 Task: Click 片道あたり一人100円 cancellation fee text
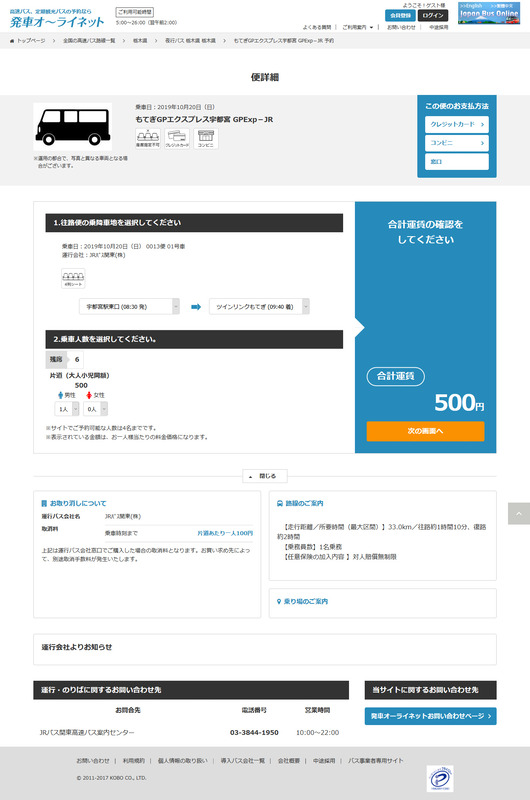click(225, 533)
